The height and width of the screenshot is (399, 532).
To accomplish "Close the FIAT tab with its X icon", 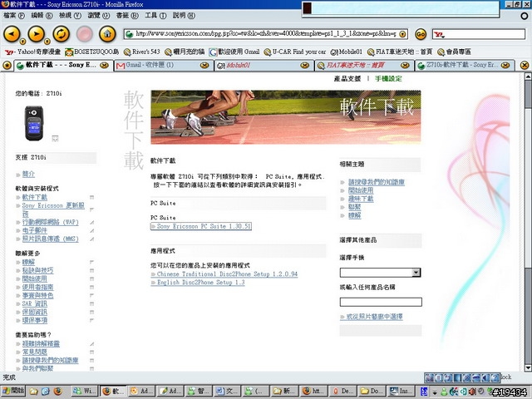I will click(405, 65).
